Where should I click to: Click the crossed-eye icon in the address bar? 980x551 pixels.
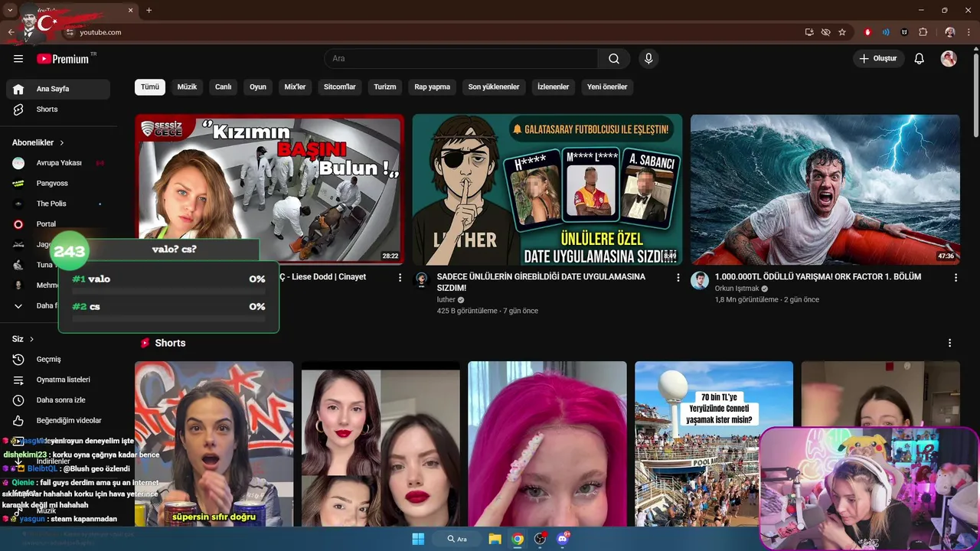[x=825, y=32]
